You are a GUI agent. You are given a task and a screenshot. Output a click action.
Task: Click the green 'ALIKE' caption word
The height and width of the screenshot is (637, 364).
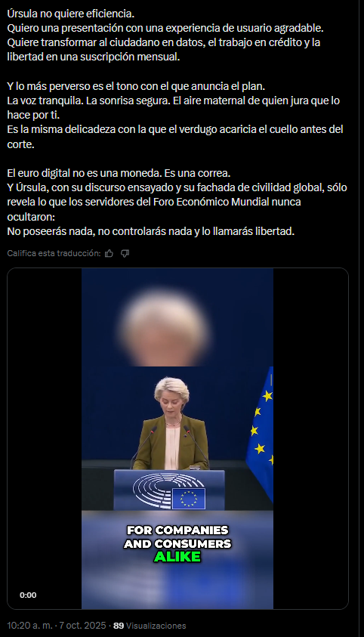177,557
